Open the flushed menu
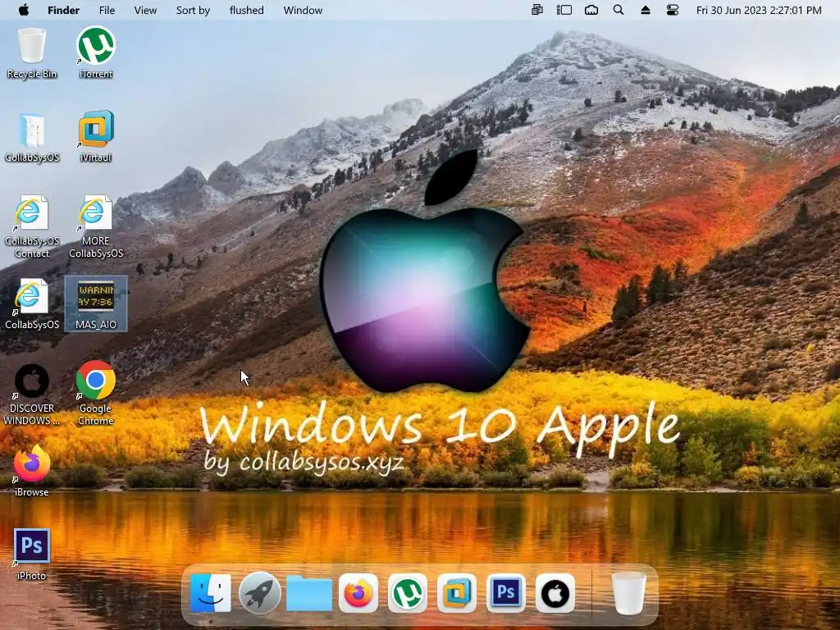The image size is (840, 630). click(246, 10)
